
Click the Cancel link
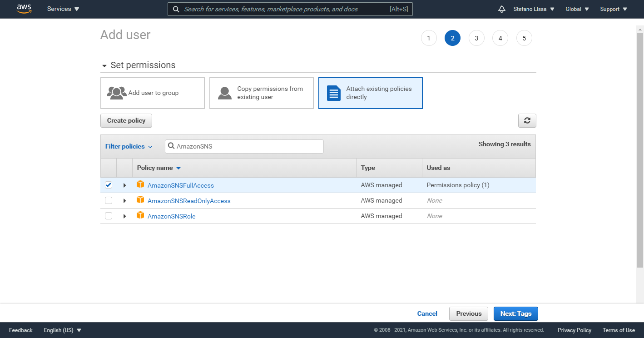[x=427, y=313]
